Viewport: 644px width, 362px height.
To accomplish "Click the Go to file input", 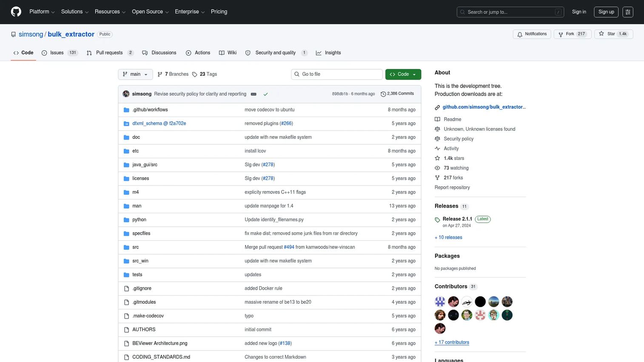I will tap(337, 74).
